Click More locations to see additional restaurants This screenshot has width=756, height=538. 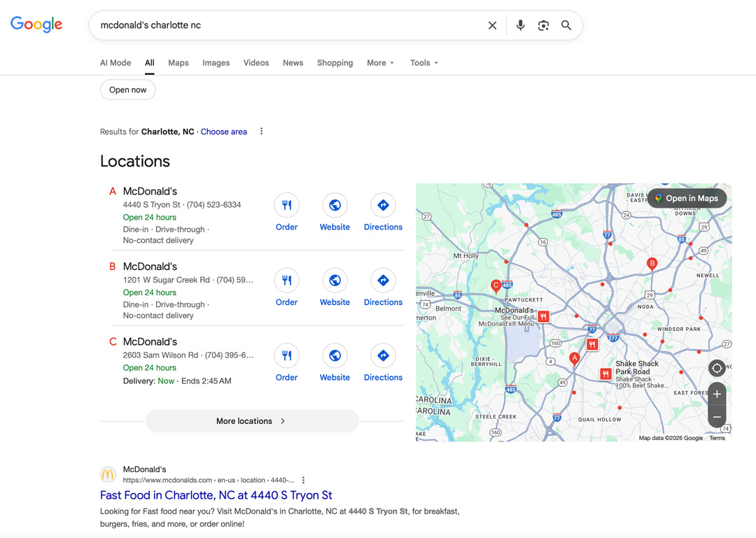(x=251, y=420)
